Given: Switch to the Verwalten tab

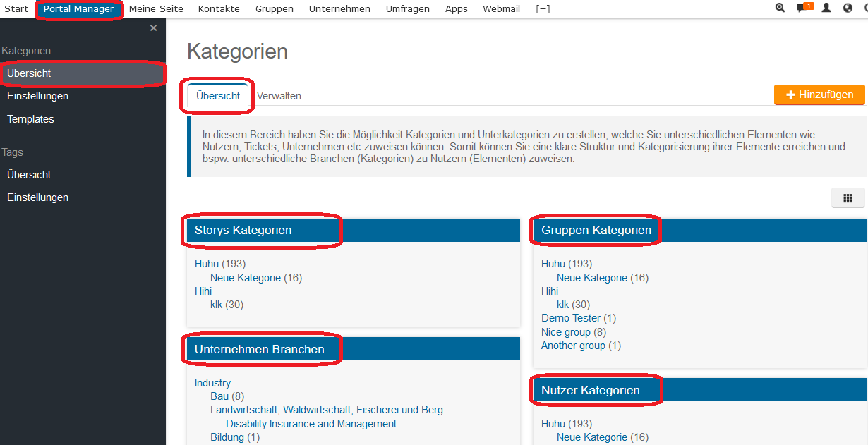Looking at the screenshot, I should click(x=279, y=96).
